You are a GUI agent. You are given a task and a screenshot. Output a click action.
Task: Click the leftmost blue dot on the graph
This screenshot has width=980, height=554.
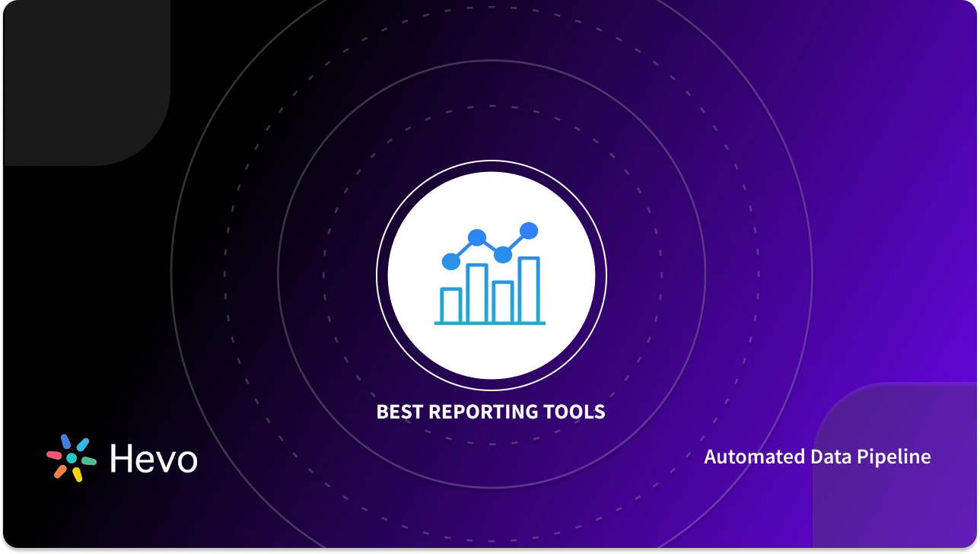451,262
